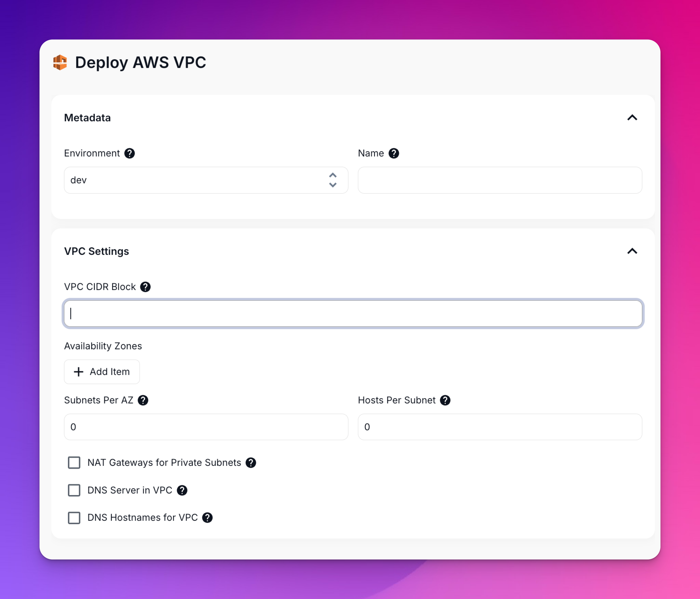Add an Availability Zones item
Image resolution: width=700 pixels, height=599 pixels.
[x=102, y=372]
